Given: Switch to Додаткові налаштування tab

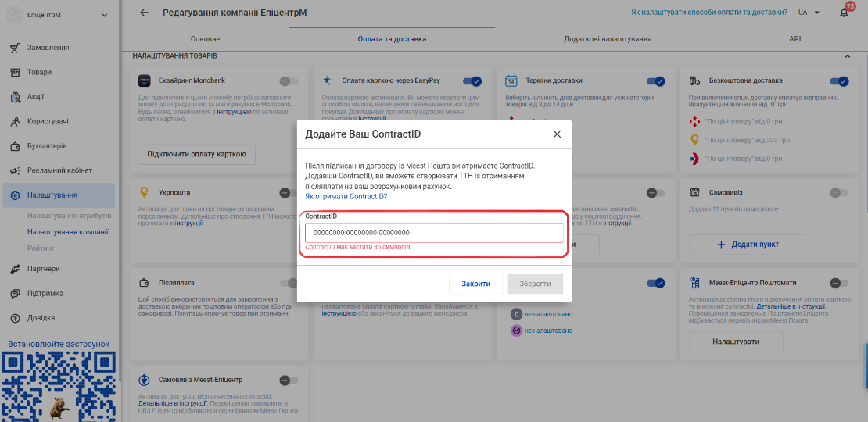Looking at the screenshot, I should [608, 39].
